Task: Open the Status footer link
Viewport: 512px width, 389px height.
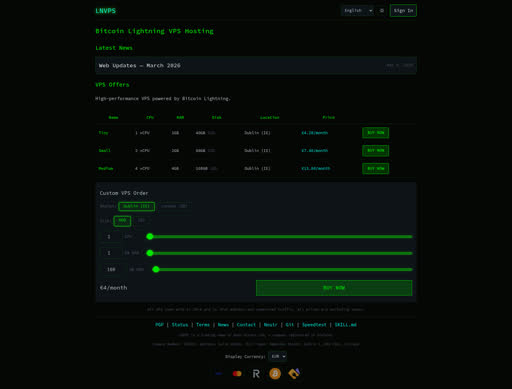Action: point(180,325)
